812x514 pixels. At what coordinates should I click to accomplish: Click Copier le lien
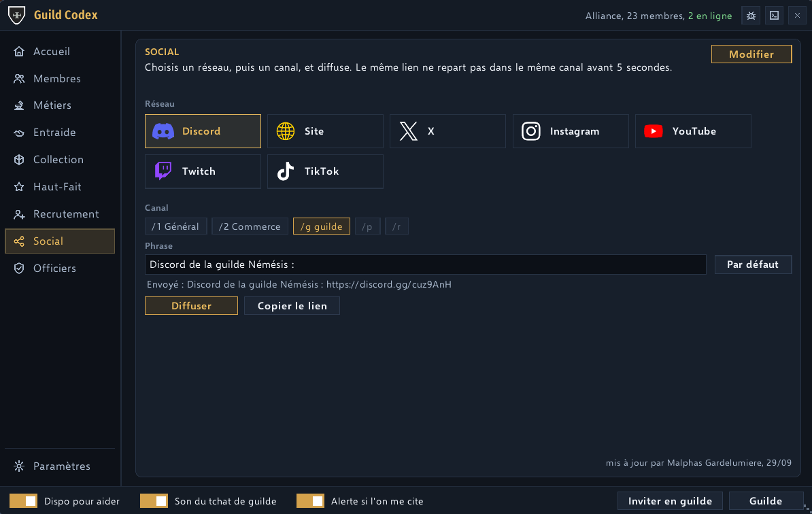(292, 306)
